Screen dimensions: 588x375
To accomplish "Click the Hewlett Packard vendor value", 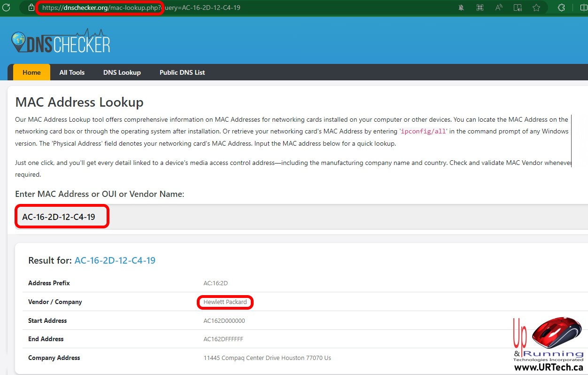I will (225, 302).
